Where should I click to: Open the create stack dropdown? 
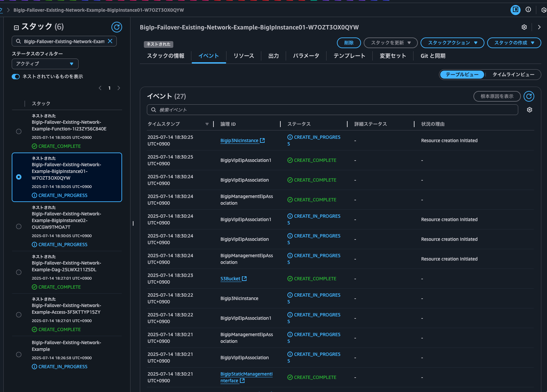click(x=514, y=43)
